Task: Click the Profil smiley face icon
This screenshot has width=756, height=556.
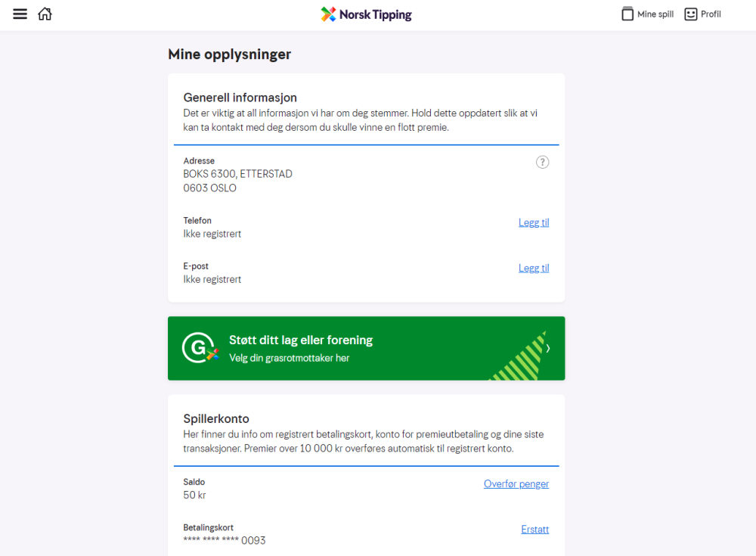Action: [691, 14]
